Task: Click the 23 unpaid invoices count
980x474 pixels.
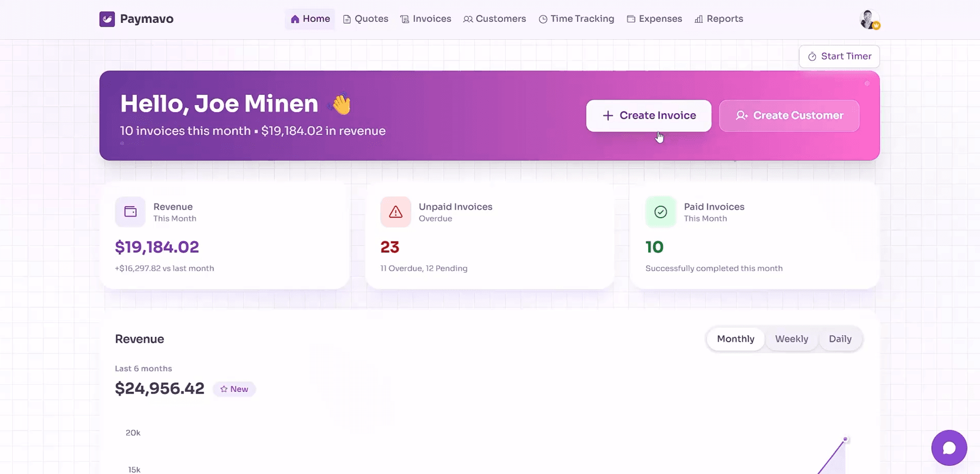Action: pos(390,247)
